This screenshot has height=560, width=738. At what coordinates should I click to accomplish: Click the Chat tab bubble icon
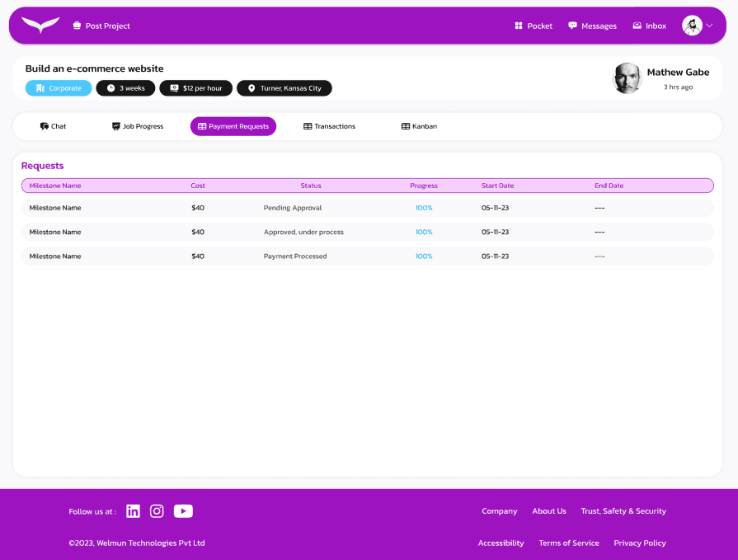(x=45, y=126)
